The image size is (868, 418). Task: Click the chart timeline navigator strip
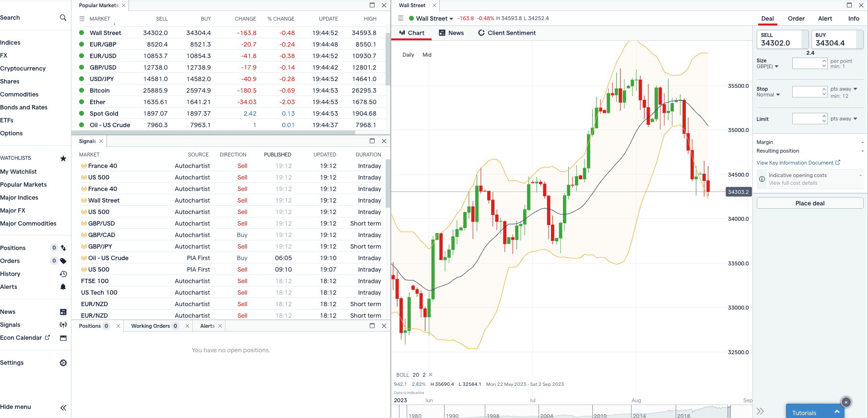pos(561,412)
